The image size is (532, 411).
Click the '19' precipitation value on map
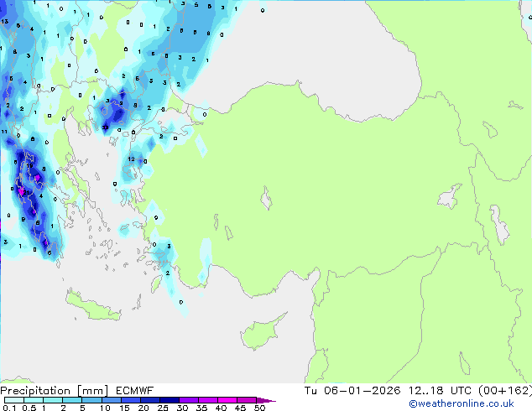tap(29, 165)
